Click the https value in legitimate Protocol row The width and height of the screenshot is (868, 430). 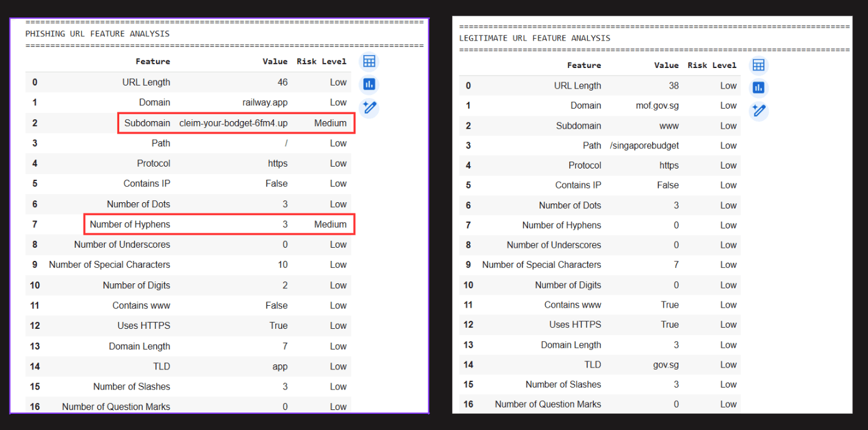[x=669, y=165]
